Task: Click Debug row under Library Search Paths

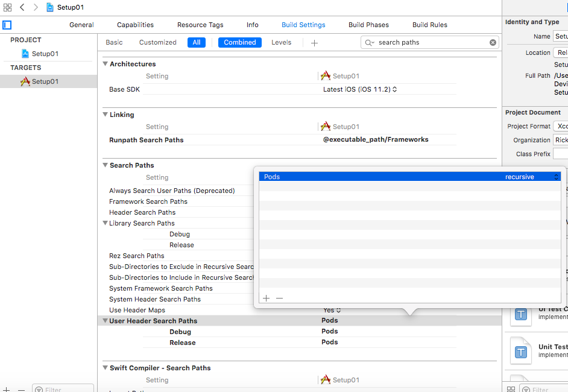Action: tap(180, 234)
